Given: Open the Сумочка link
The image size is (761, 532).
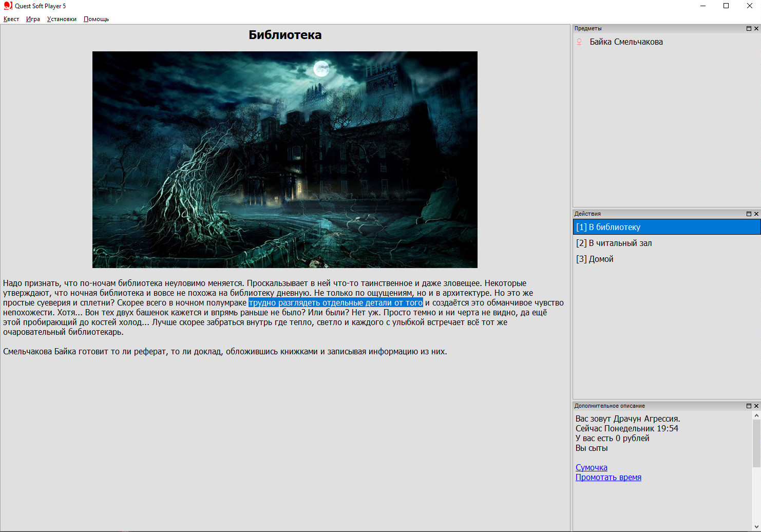Looking at the screenshot, I should 591,467.
